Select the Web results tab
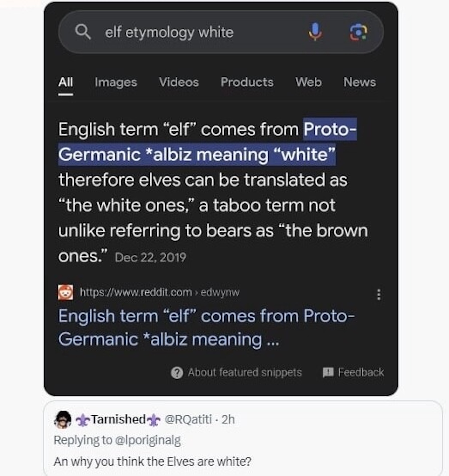Image resolution: width=449 pixels, height=476 pixels. [308, 82]
